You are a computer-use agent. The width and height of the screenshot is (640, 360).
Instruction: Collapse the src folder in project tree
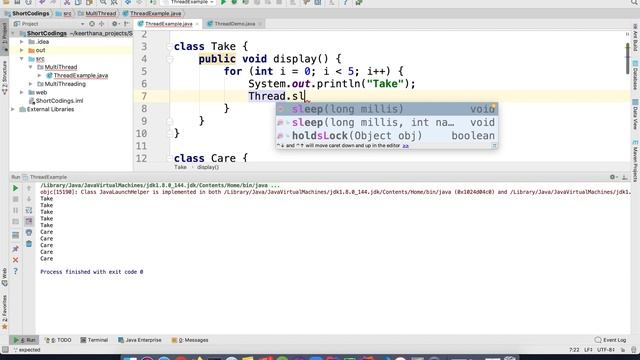pyautogui.click(x=22, y=59)
